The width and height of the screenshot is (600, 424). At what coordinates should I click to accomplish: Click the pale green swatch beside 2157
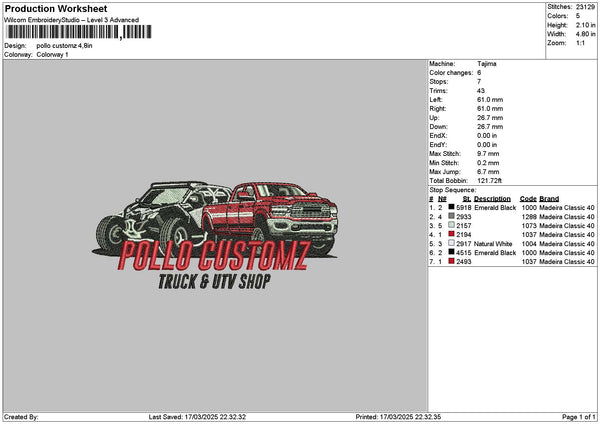pos(452,225)
